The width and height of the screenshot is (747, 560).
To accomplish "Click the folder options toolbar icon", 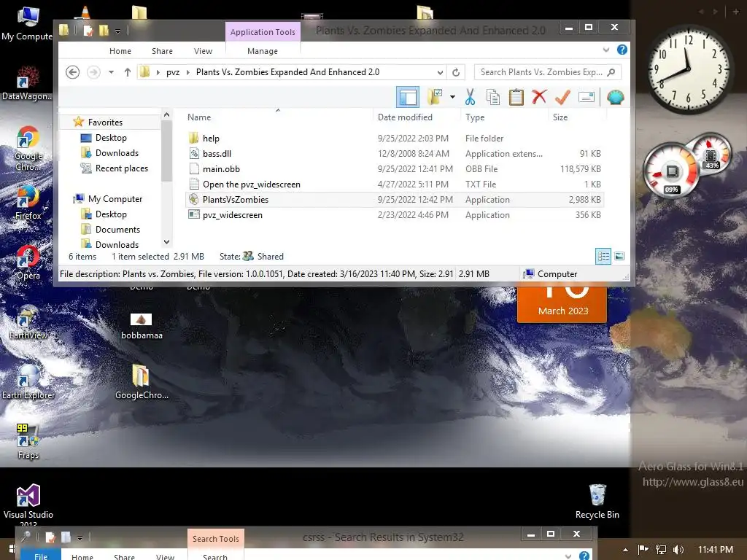I will coord(435,97).
